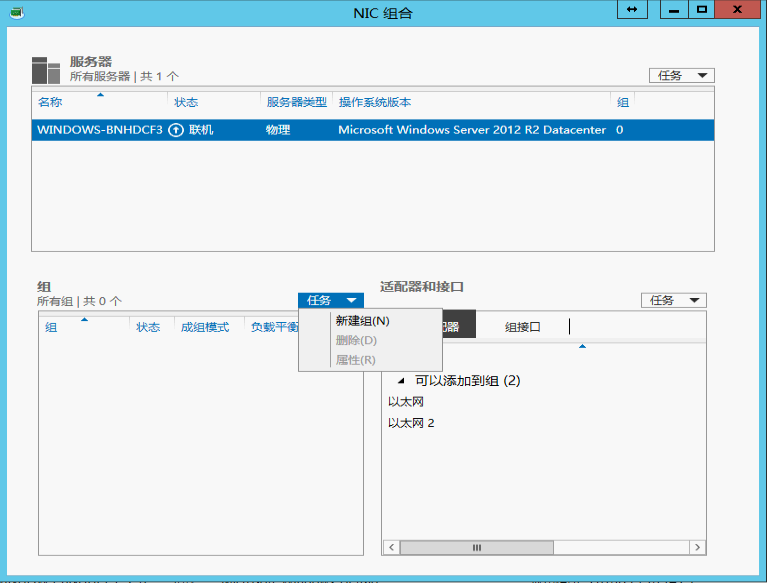Image resolution: width=767 pixels, height=583 pixels.
Task: Sort teams list by 状态 column
Action: tap(148, 327)
